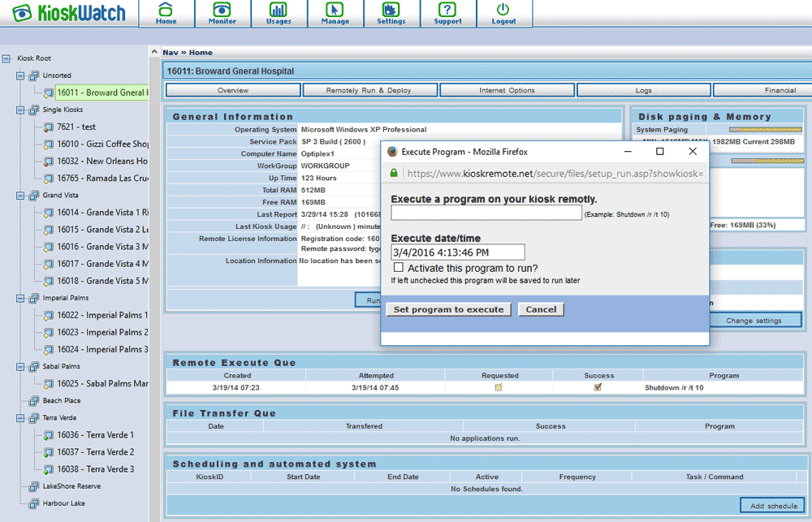Viewport: 812px width, 522px height.
Task: Click the Single Kiosks group icon
Action: tap(33, 110)
